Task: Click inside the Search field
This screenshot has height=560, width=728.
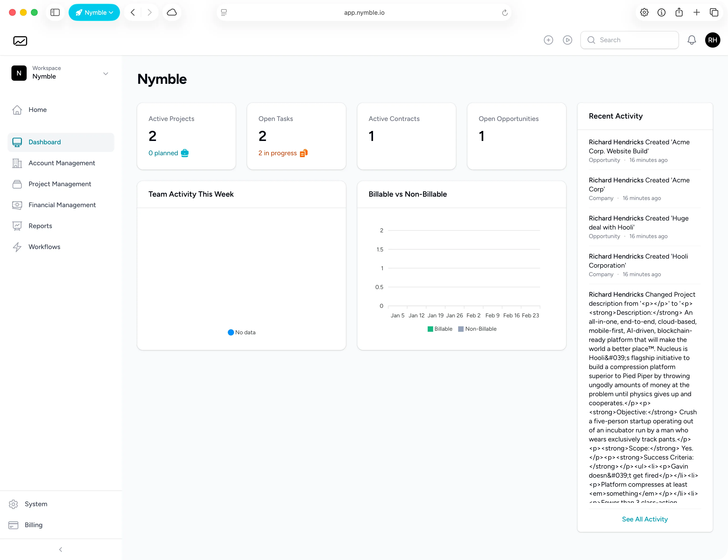Action: [x=629, y=40]
